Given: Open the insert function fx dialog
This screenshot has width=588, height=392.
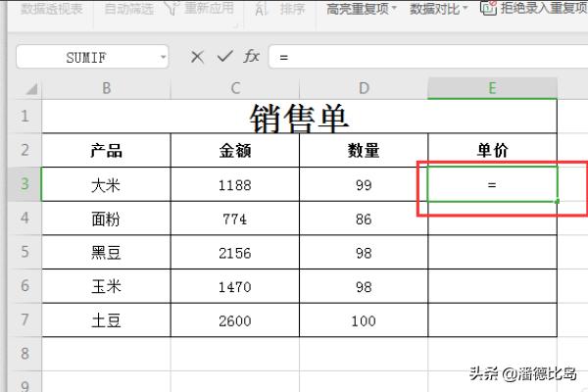Looking at the screenshot, I should [x=251, y=57].
